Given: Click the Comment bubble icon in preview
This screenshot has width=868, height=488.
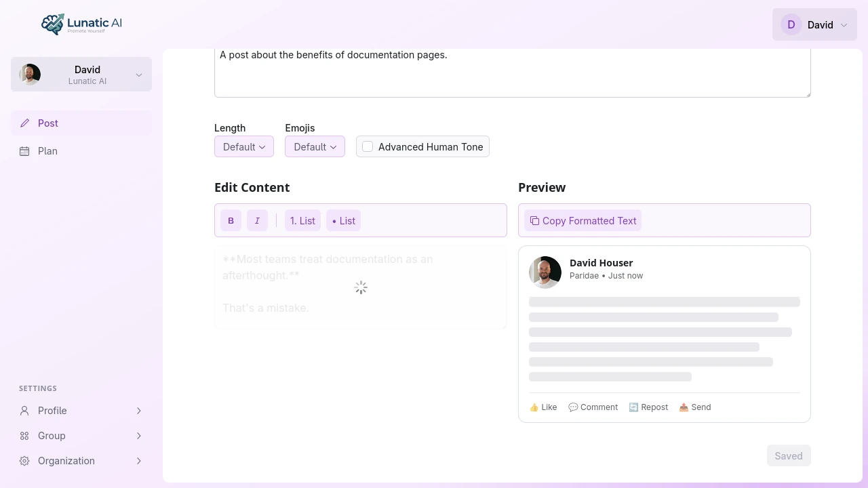Looking at the screenshot, I should [x=573, y=407].
